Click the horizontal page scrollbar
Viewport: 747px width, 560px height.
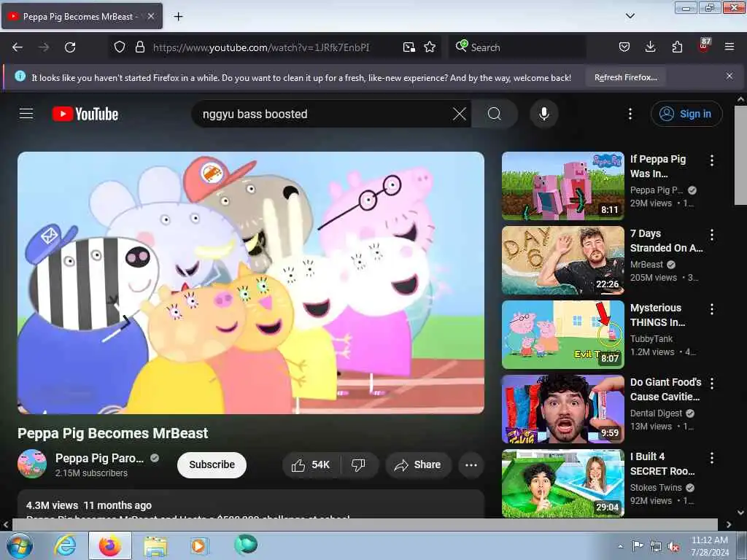[365, 524]
